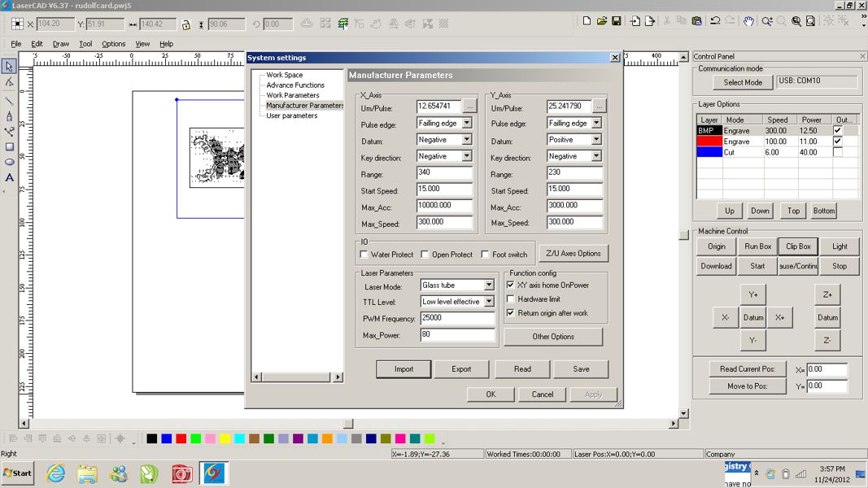Uncheck Return origin after work
Screen dimensions: 868x488
511,313
